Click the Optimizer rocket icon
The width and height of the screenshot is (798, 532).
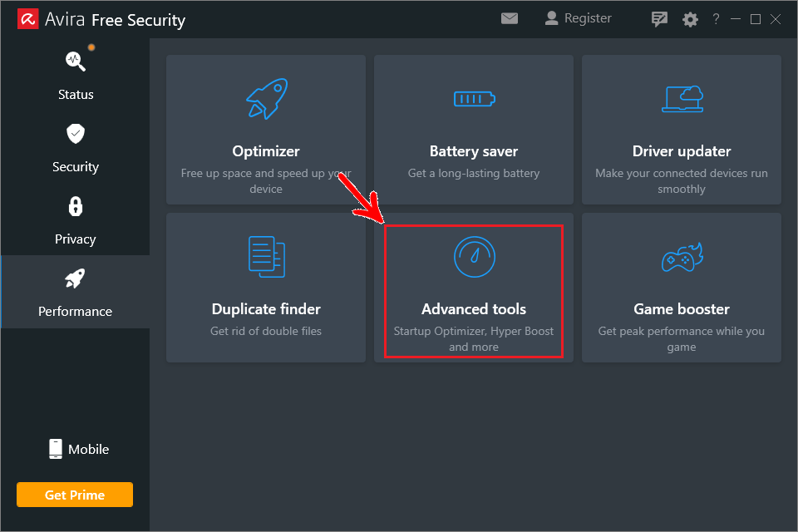click(x=267, y=99)
